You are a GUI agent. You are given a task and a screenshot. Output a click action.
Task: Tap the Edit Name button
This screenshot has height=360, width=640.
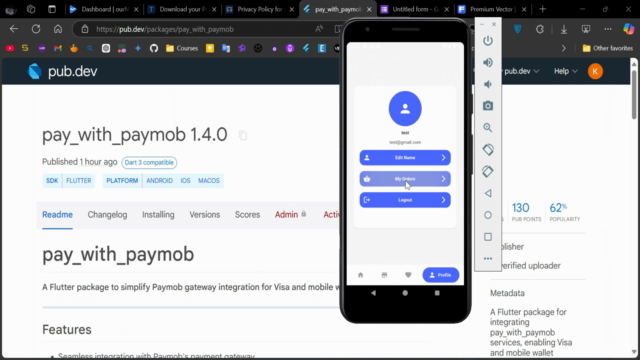[x=405, y=158]
